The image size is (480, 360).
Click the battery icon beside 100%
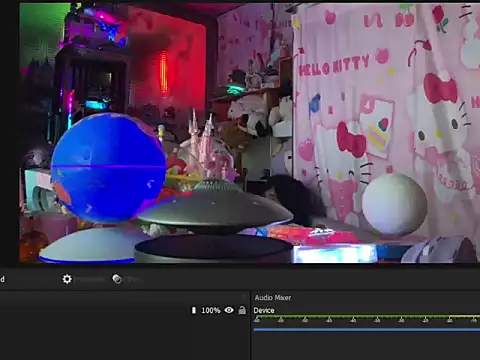[x=194, y=310]
